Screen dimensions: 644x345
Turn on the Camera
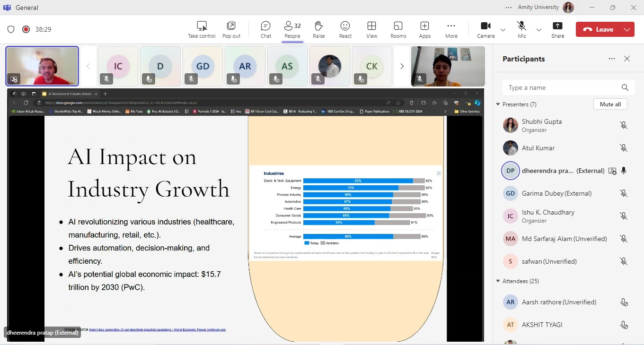(485, 29)
